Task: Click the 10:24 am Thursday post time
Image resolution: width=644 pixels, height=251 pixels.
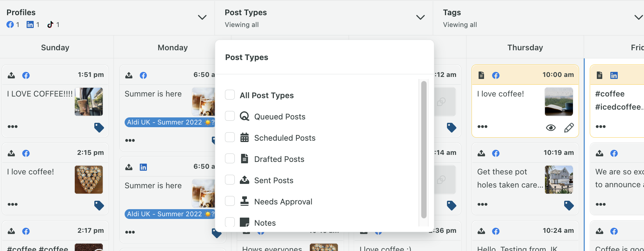Action: pos(558,230)
